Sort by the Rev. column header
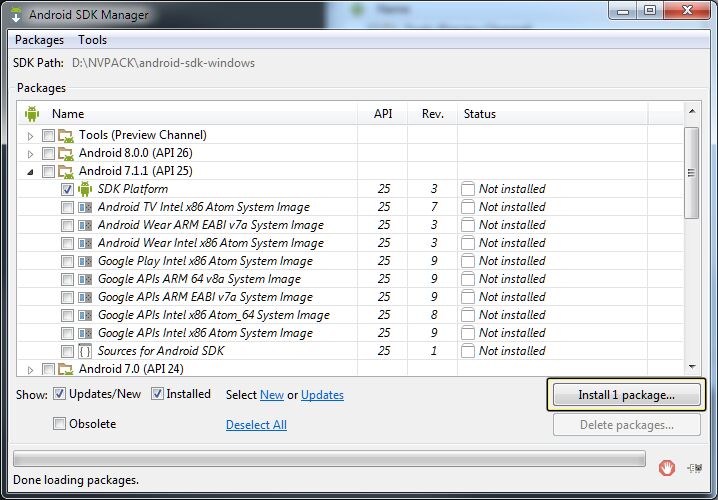 point(433,114)
